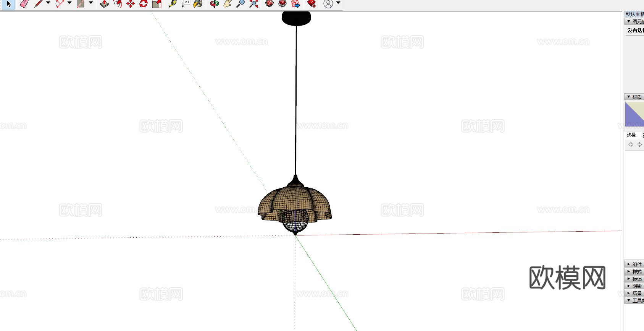This screenshot has width=644, height=331.
Task: Pick the Tape Measure tool
Action: [x=173, y=4]
